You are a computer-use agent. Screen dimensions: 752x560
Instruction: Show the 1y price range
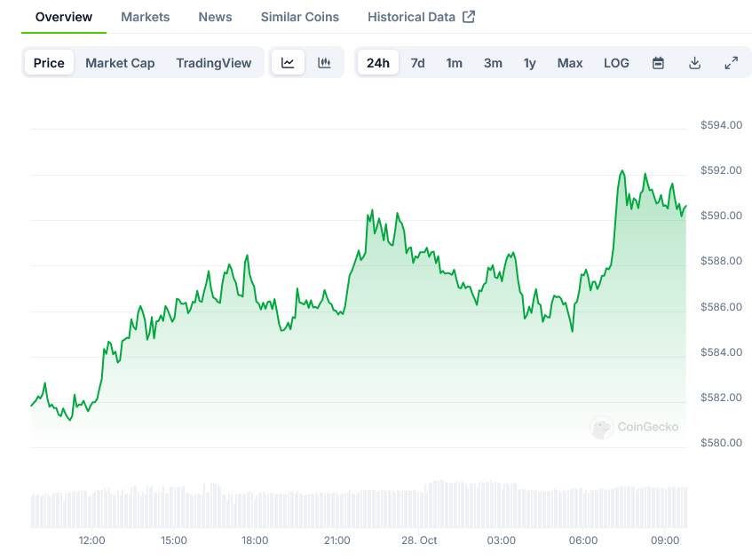point(529,63)
